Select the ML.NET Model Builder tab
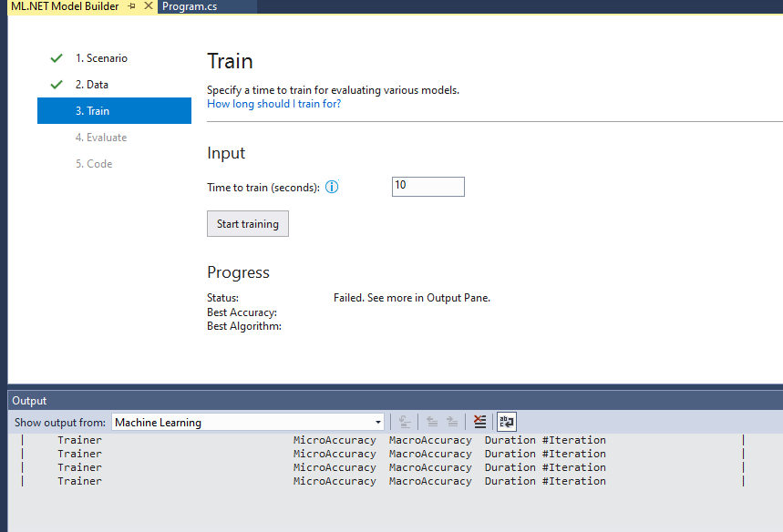The width and height of the screenshot is (783, 532). point(65,6)
